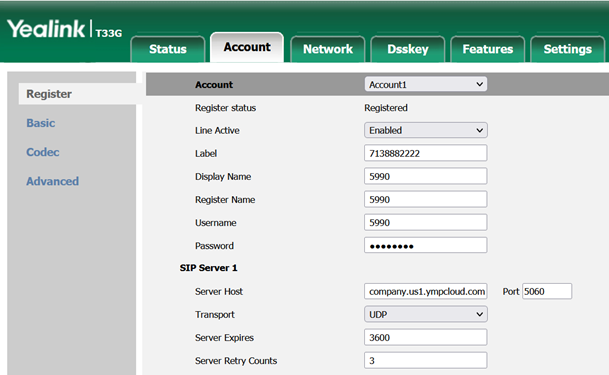Screen dimensions: 609x375
Task: Select the Server Expires field
Action: pyautogui.click(x=426, y=337)
